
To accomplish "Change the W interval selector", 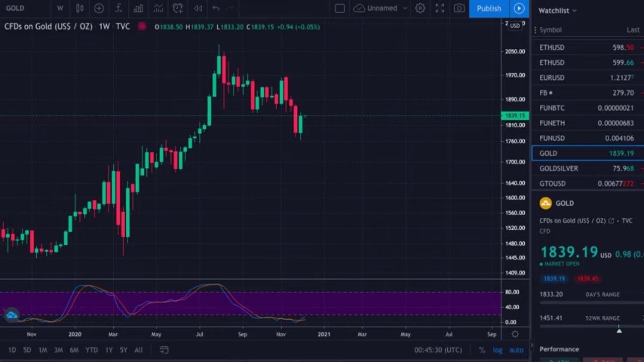I will tap(60, 8).
